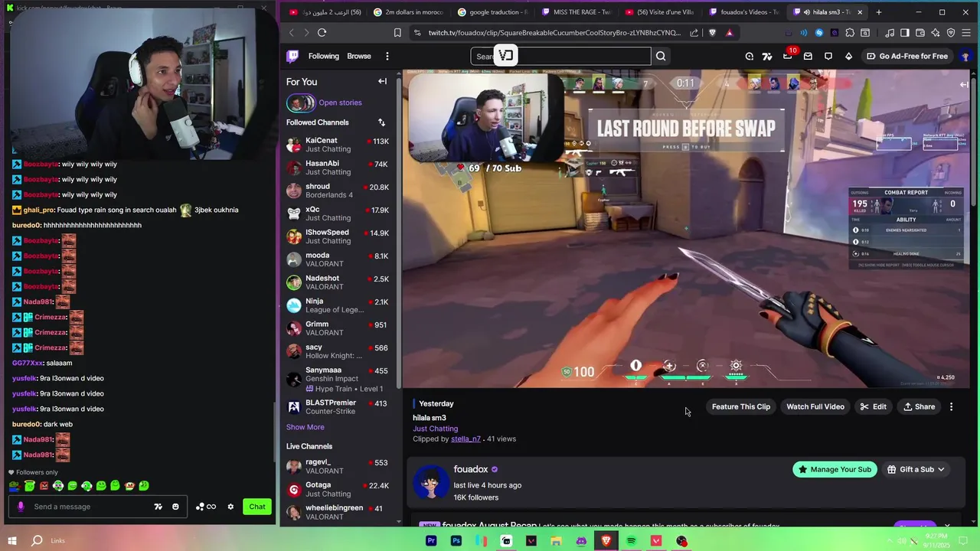This screenshot has width=980, height=551.
Task: Open the browser hamburger main menu
Action: [x=966, y=33]
